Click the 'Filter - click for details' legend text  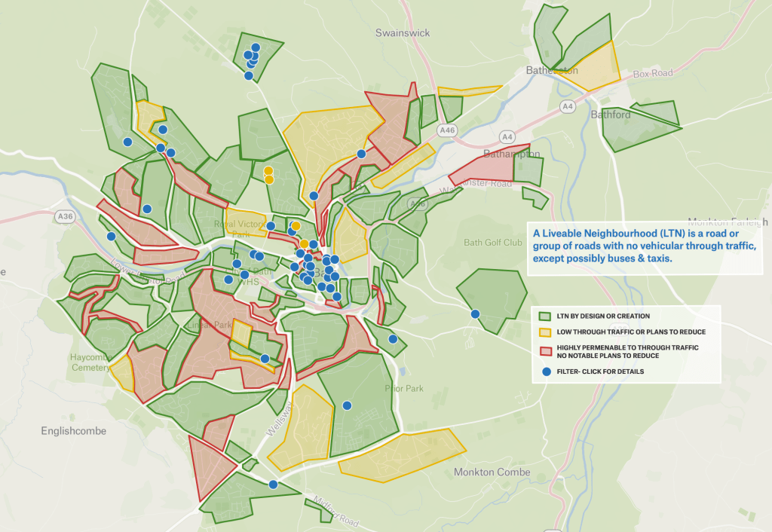(600, 371)
